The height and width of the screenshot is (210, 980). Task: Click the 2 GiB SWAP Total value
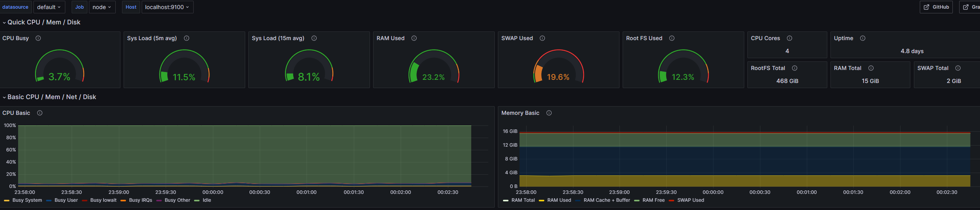tap(954, 81)
